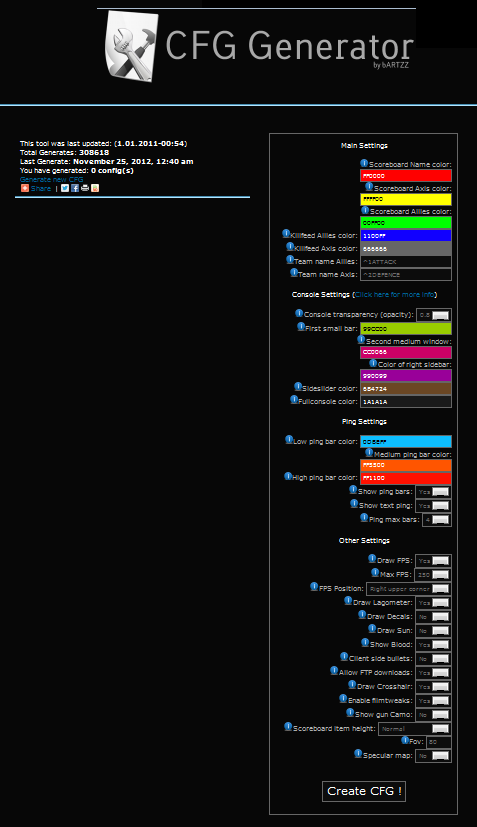Click red Scoreboard Name color field
The image size is (477, 827).
click(406, 176)
